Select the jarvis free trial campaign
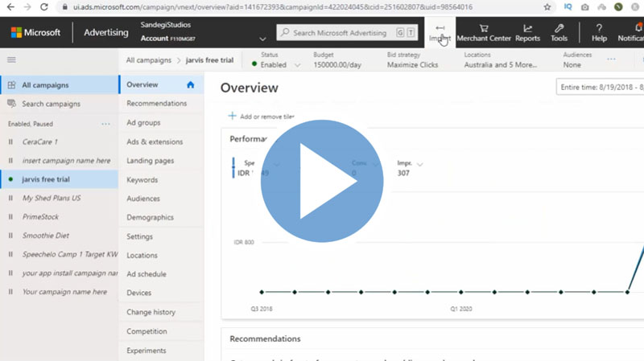 46,179
